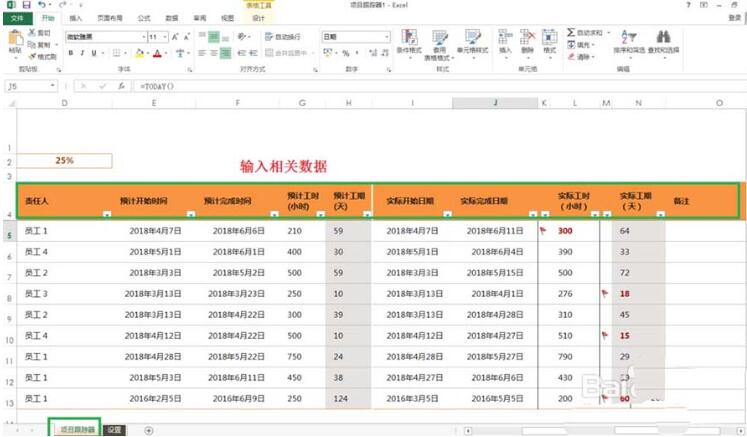
Task: Click the formula bar showing =TODAY()
Action: point(438,86)
